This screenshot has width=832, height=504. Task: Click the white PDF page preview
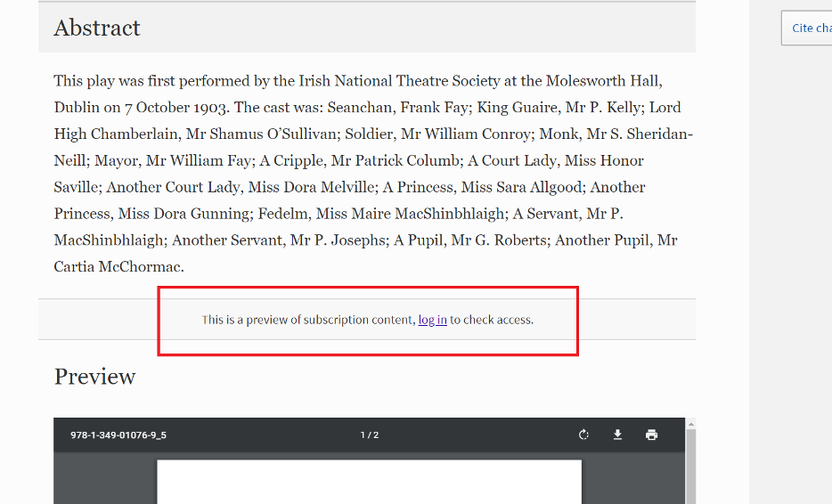pyautogui.click(x=370, y=482)
